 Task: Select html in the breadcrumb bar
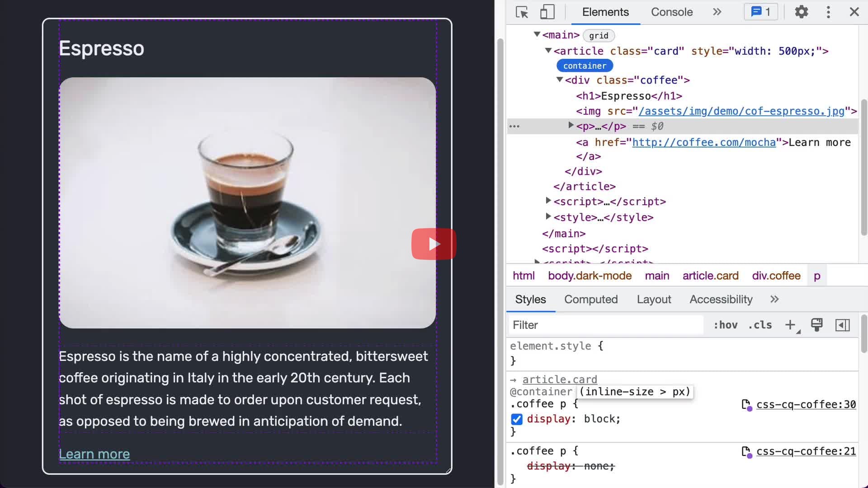524,276
